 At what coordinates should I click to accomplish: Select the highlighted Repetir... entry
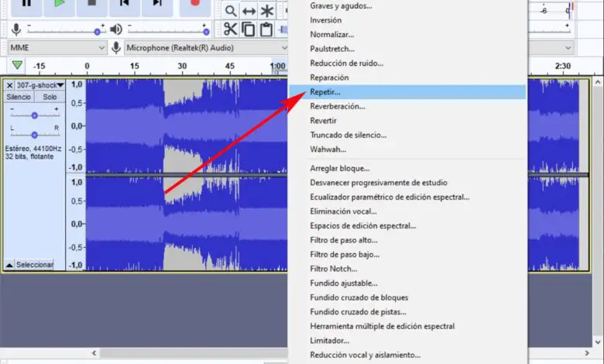[407, 92]
